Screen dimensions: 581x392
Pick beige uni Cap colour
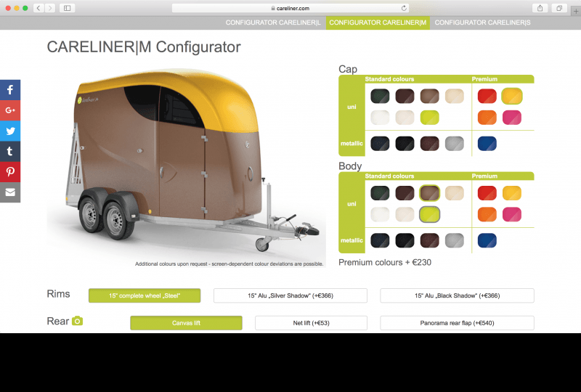(455, 97)
